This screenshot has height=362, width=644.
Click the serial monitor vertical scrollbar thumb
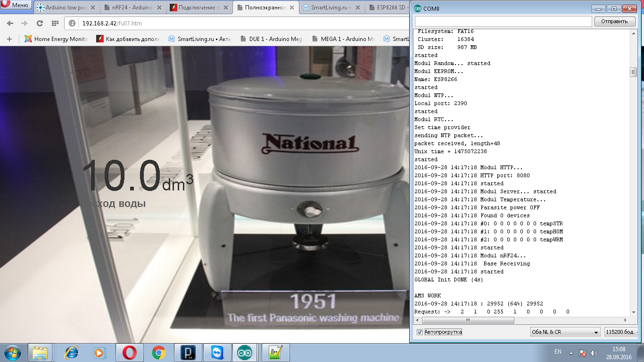633,72
